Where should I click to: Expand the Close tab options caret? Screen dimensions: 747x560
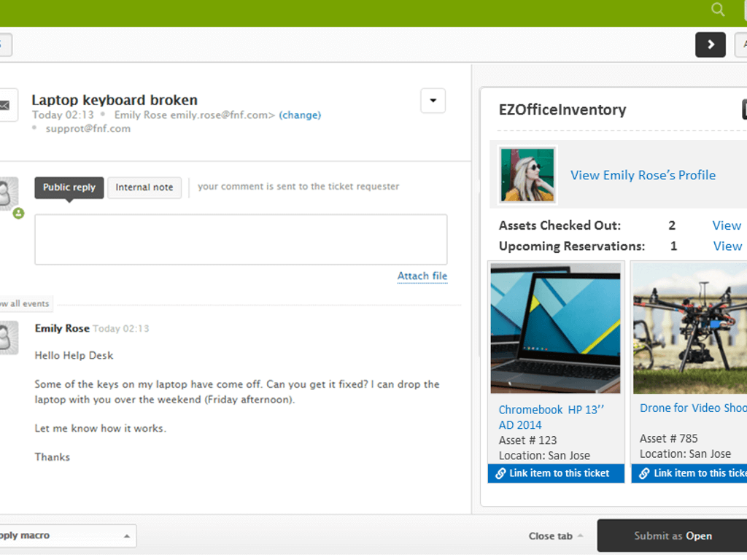click(x=579, y=535)
